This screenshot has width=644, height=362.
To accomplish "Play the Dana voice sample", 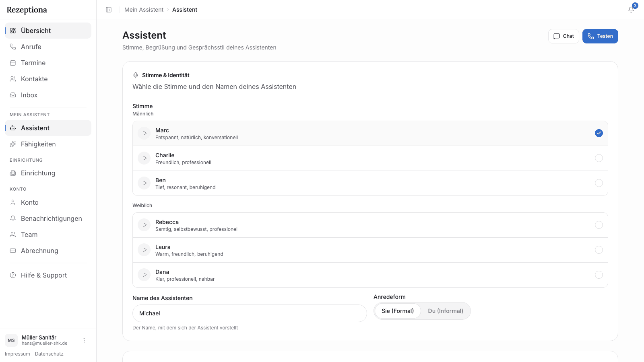I will click(144, 275).
